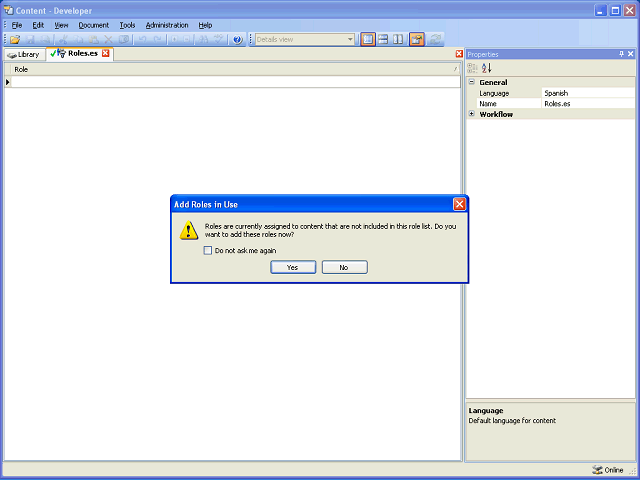The image size is (640, 480).
Task: Open the View menu
Action: pyautogui.click(x=61, y=25)
